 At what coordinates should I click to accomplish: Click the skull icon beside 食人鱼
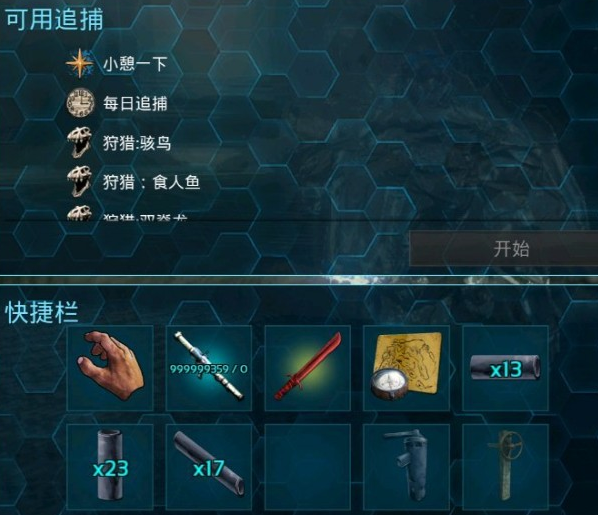click(80, 182)
